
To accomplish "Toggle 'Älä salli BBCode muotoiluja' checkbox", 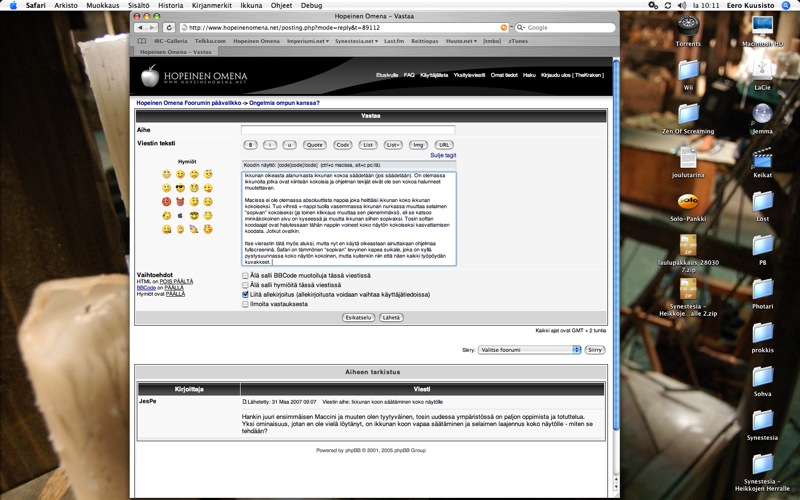I will (245, 276).
